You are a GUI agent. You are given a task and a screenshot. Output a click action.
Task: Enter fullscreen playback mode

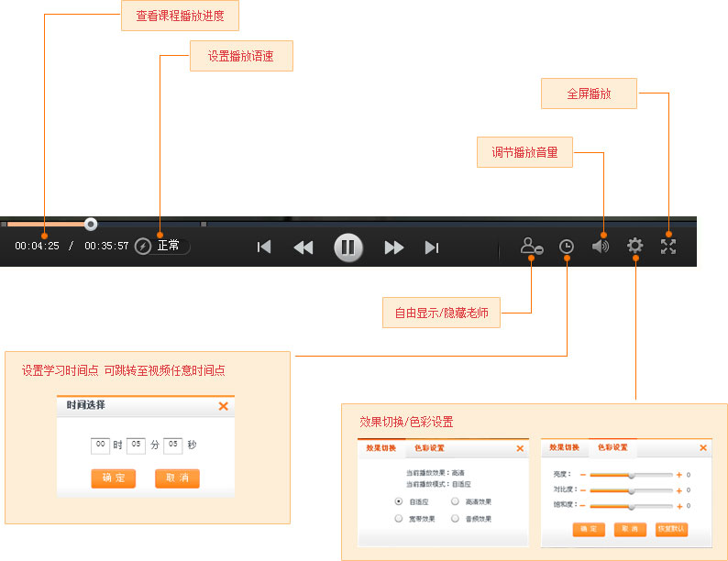[x=668, y=246]
